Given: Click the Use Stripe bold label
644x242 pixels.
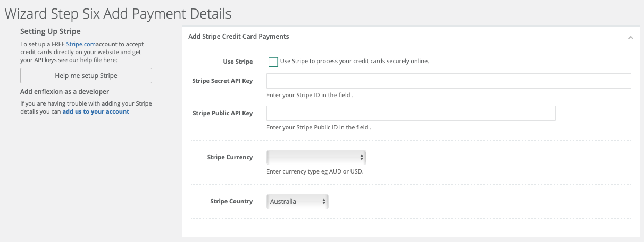Looking at the screenshot, I should pos(238,62).
